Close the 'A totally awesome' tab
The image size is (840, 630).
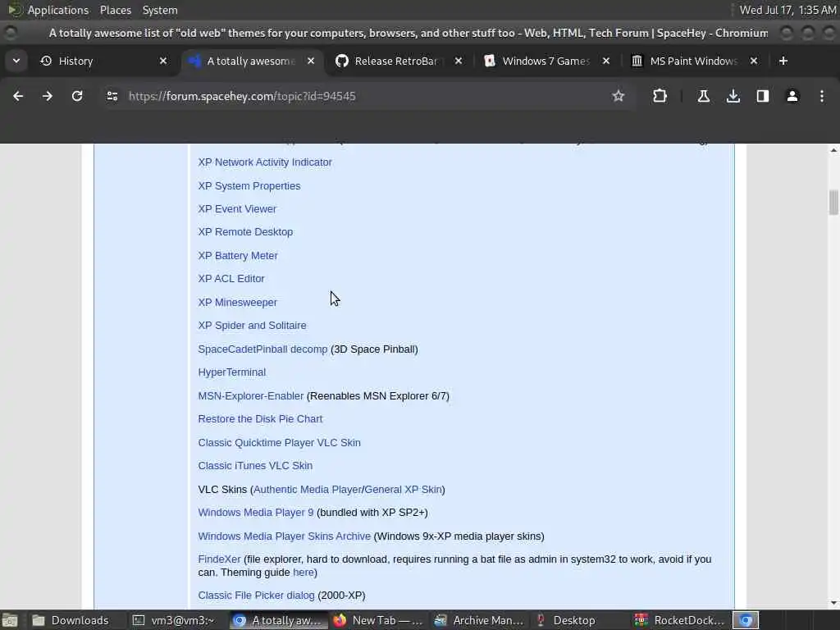[311, 61]
